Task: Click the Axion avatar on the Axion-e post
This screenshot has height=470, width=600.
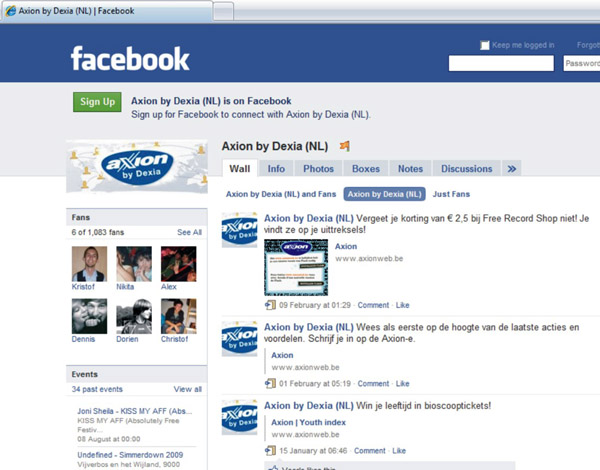Action: [240, 339]
